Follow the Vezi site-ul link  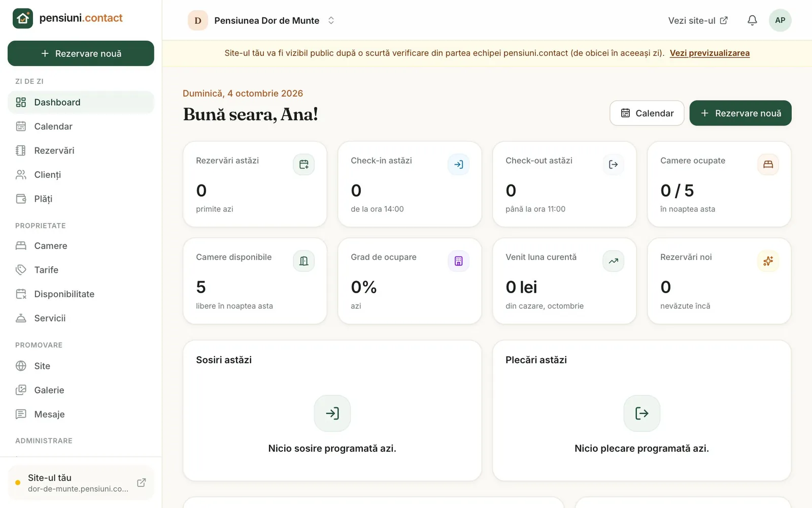[x=698, y=20]
